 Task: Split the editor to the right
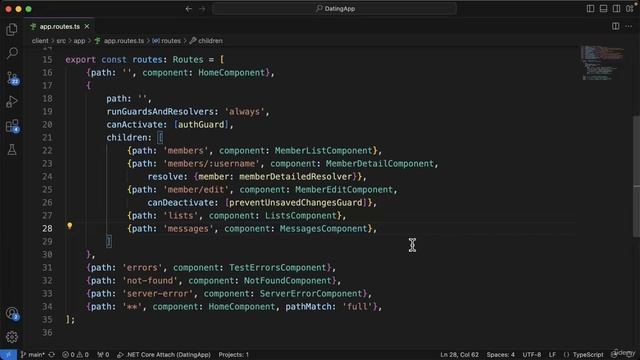pos(616,26)
